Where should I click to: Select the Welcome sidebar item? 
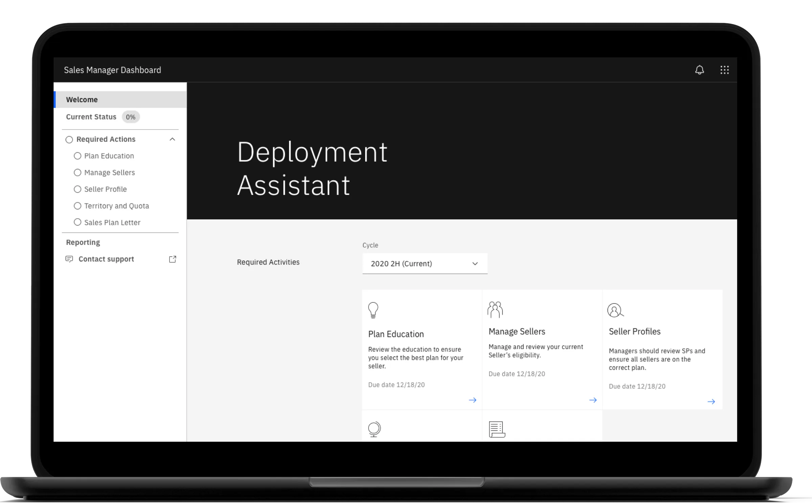click(x=82, y=99)
